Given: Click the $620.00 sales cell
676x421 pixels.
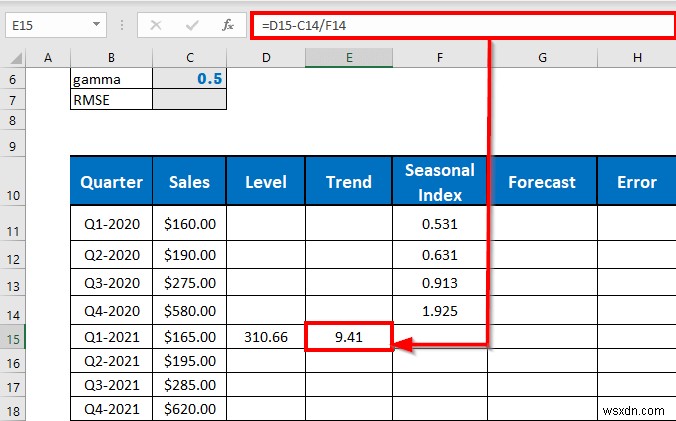Looking at the screenshot, I should [x=190, y=409].
